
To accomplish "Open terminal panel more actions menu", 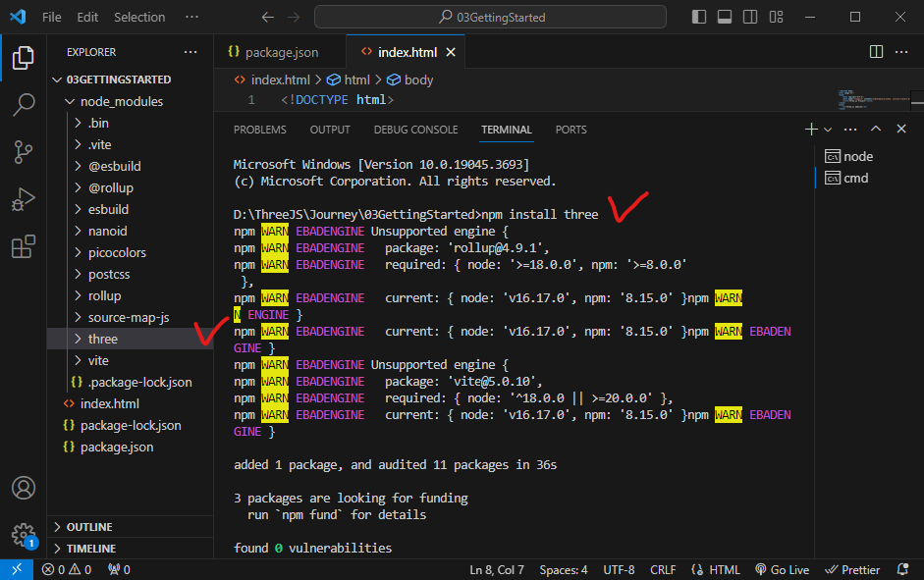I will 850,129.
